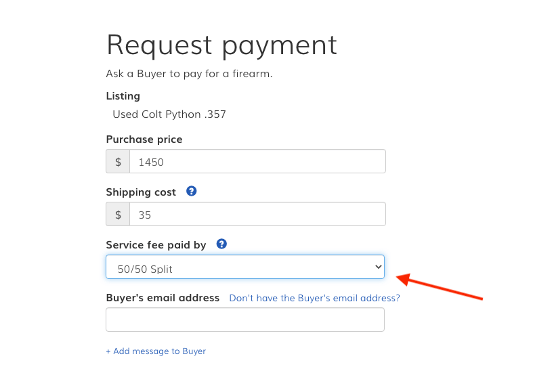Click the Shipping cost label text

pyautogui.click(x=141, y=192)
